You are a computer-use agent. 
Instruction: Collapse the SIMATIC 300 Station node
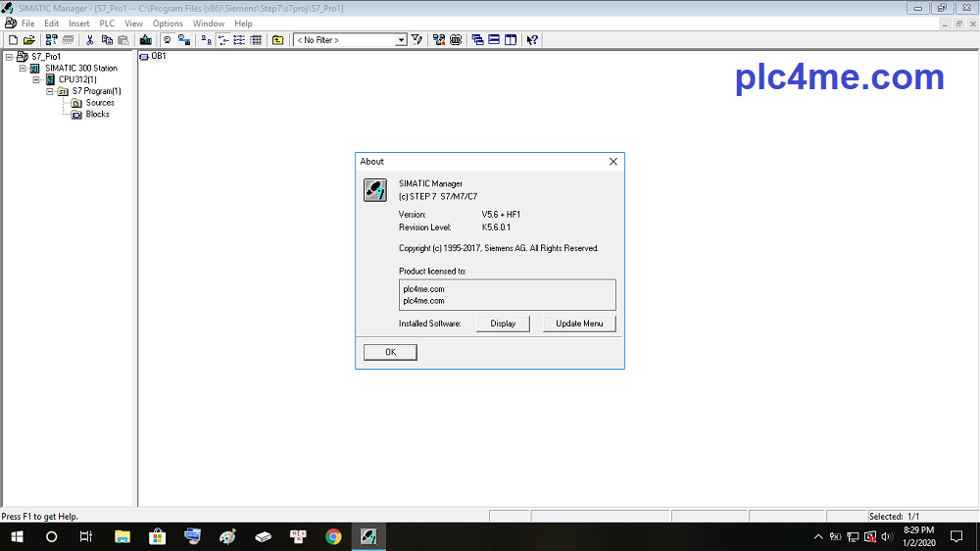pyautogui.click(x=23, y=69)
